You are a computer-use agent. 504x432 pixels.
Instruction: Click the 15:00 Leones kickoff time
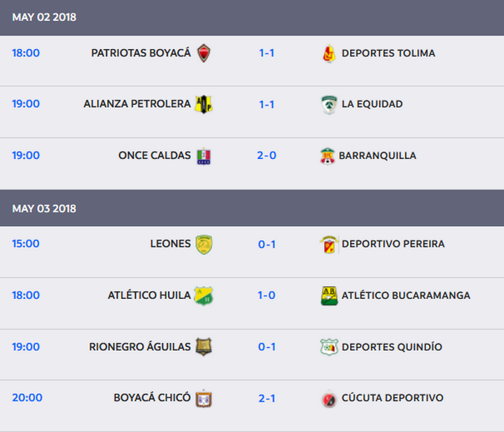(26, 243)
